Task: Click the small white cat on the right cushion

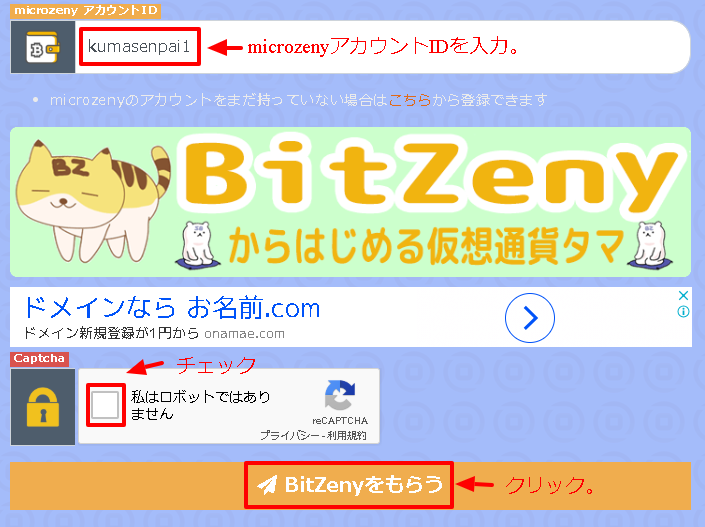Action: [651, 245]
